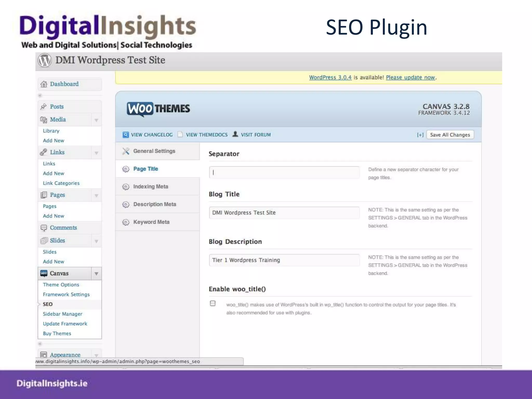Collapse the Media menu arrow
Viewport: 532px width, 399px height.
pos(96,120)
